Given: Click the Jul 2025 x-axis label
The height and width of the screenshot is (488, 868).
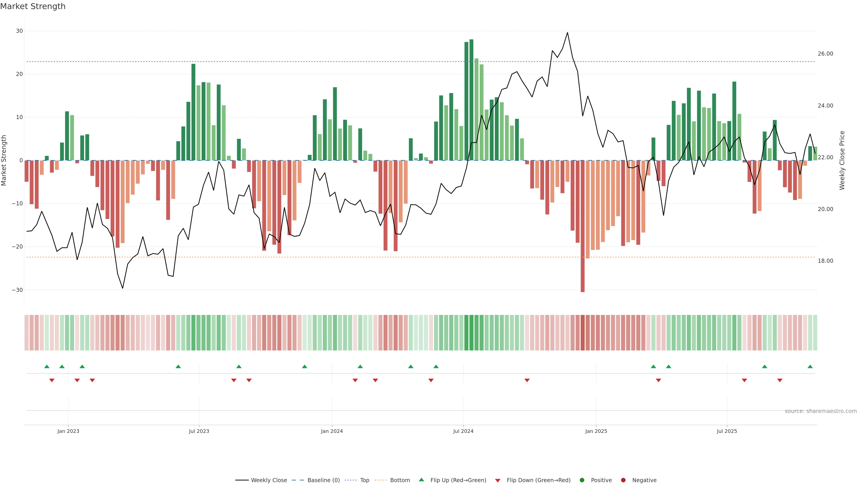Looking at the screenshot, I should tap(727, 431).
